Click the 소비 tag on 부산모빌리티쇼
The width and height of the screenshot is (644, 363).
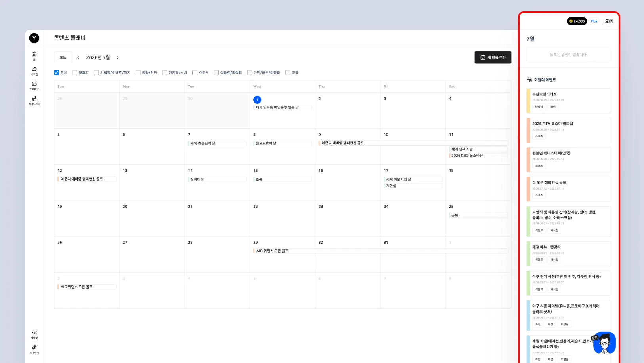coord(553,107)
